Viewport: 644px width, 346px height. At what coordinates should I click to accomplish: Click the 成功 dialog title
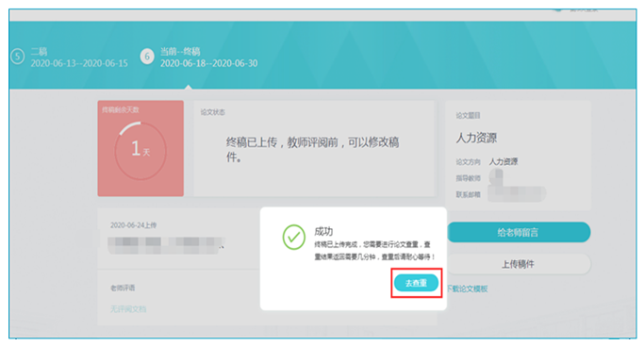coord(323,231)
